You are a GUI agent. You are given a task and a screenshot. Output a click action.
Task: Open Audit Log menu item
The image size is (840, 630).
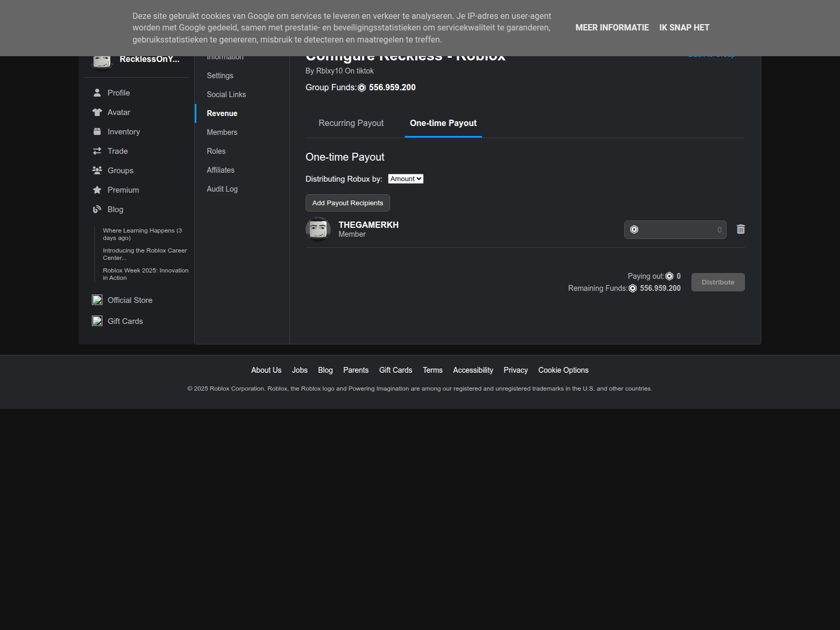222,189
